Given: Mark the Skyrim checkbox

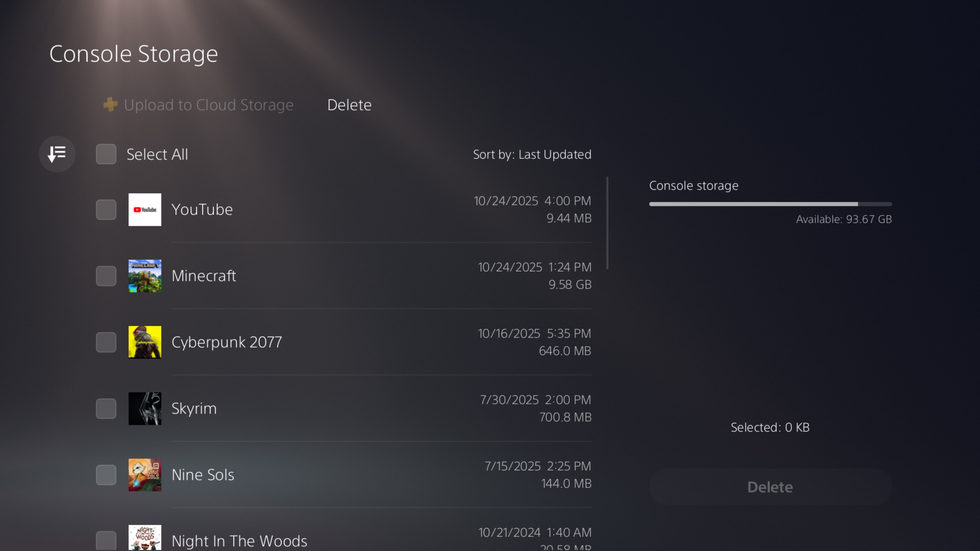Looking at the screenshot, I should 106,408.
